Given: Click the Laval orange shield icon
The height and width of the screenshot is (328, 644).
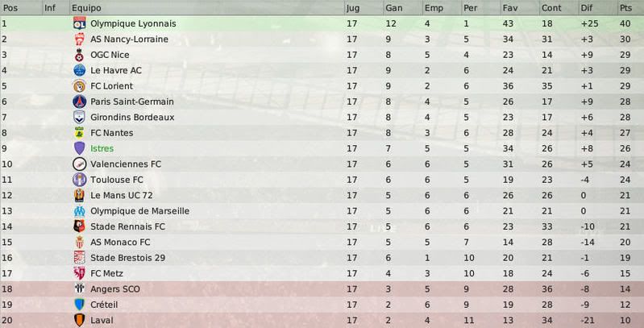Looking at the screenshot, I should pyautogui.click(x=79, y=320).
